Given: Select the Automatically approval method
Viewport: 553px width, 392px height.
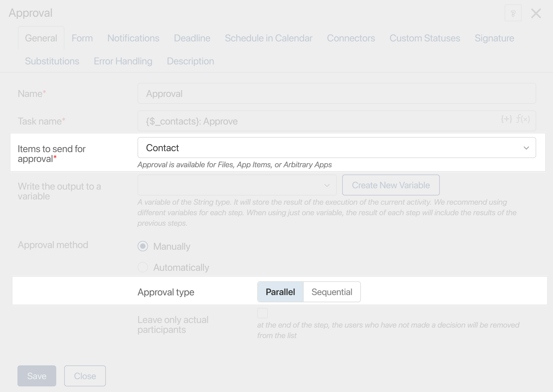Looking at the screenshot, I should point(143,267).
